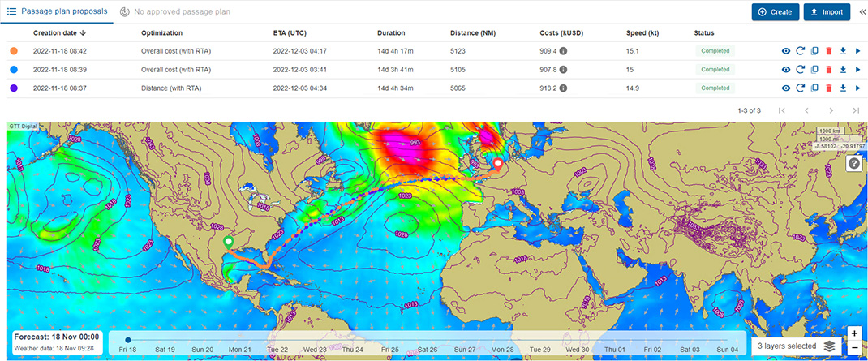
Task: Click the forecast timeline slider handle
Action: coord(128,340)
